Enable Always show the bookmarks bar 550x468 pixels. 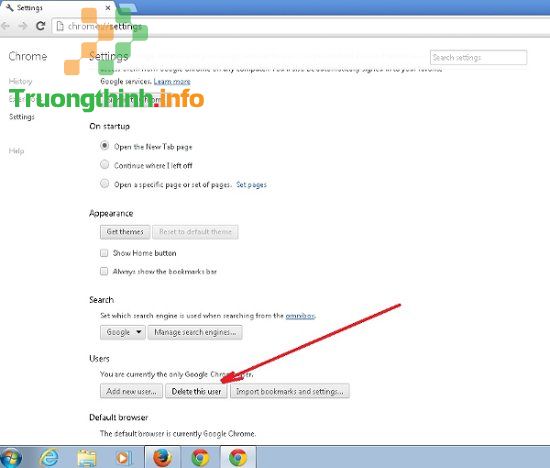(104, 271)
